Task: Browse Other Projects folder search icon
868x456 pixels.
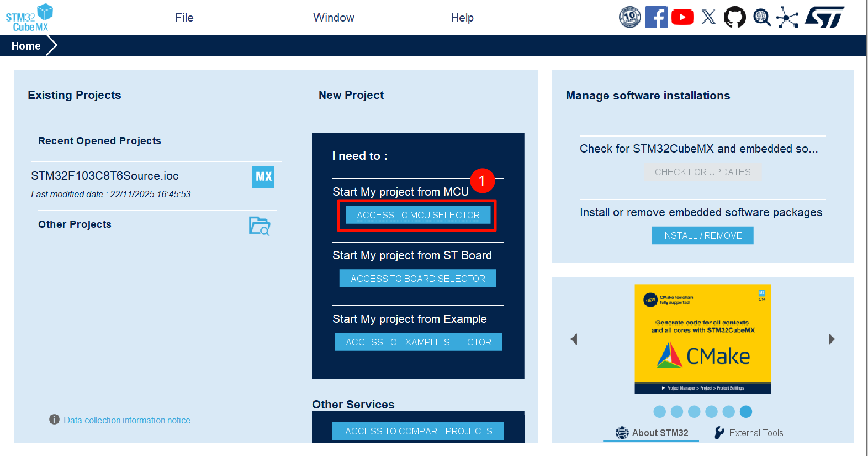Action: coord(260,226)
